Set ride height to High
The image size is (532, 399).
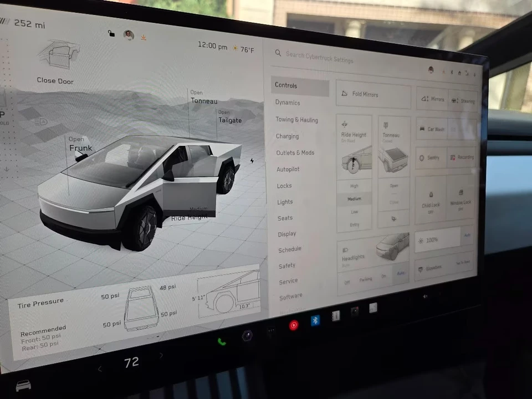(354, 186)
